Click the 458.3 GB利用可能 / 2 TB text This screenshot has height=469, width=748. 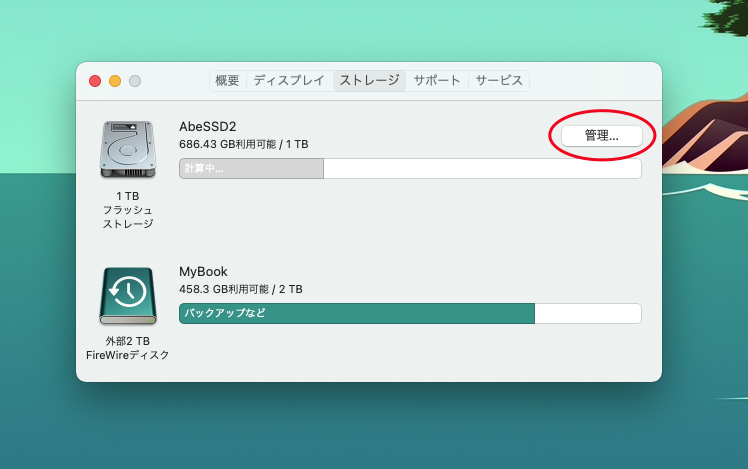tap(241, 289)
